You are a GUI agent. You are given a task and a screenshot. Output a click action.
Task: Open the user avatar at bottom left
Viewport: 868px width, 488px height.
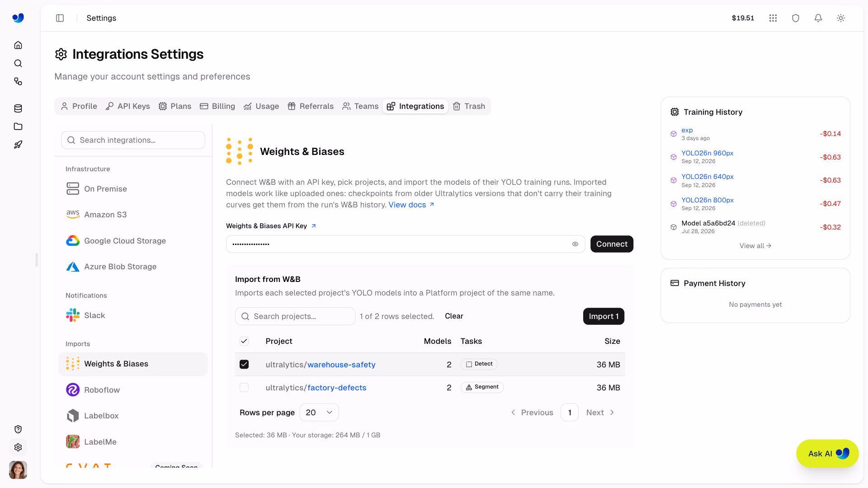click(18, 470)
